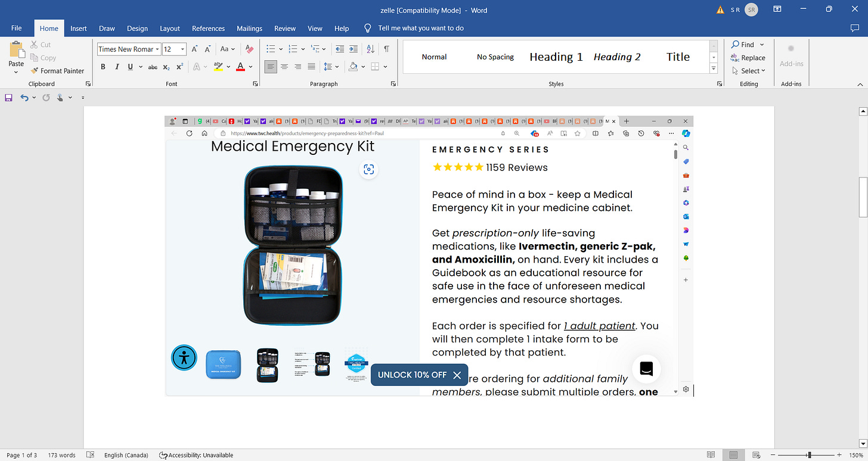Screen dimensions: 868x461
Task: Cut the selected content
Action: click(x=39, y=45)
